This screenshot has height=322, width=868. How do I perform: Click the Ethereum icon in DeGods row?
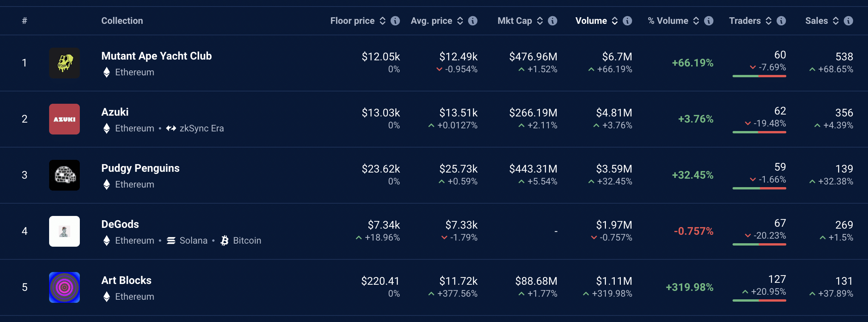point(107,241)
